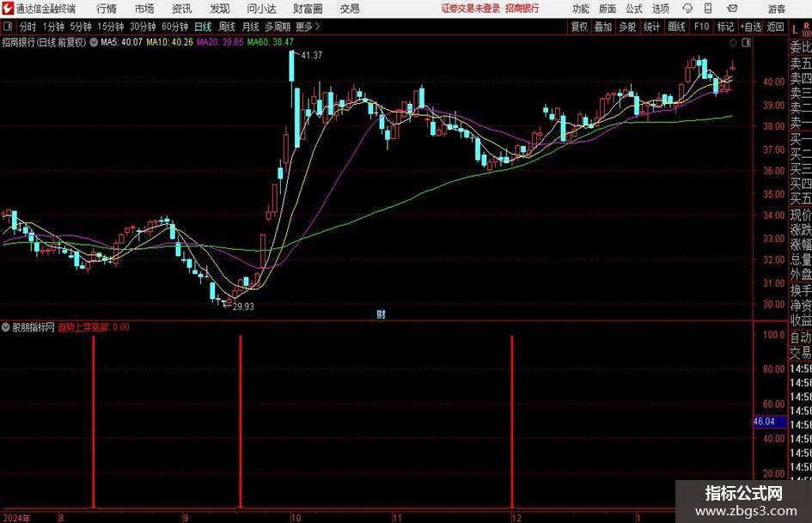Click the 叠加 toolbar button

click(603, 27)
